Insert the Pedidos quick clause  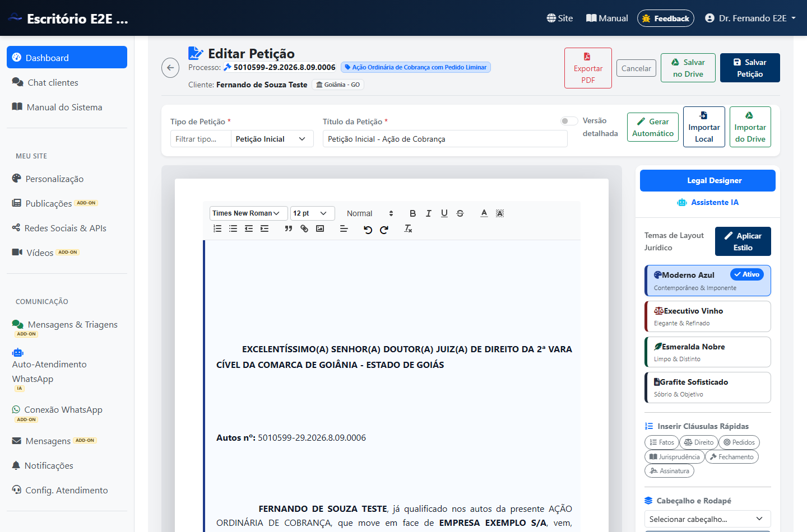739,442
